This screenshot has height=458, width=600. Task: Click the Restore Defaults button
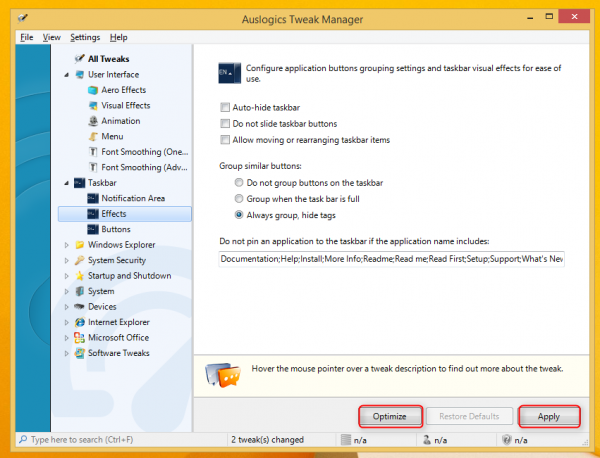point(469,416)
